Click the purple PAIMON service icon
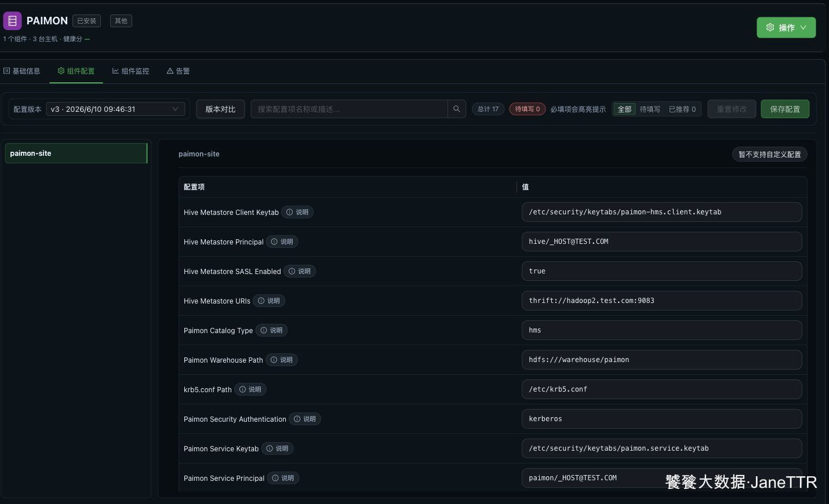 point(12,21)
